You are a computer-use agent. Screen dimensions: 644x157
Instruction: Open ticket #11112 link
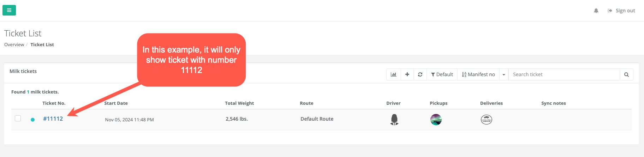point(53,119)
